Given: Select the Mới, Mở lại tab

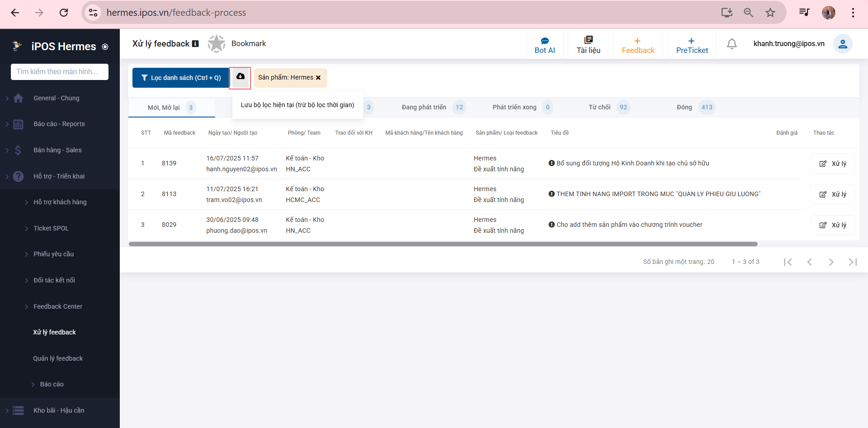Looking at the screenshot, I should tap(172, 108).
